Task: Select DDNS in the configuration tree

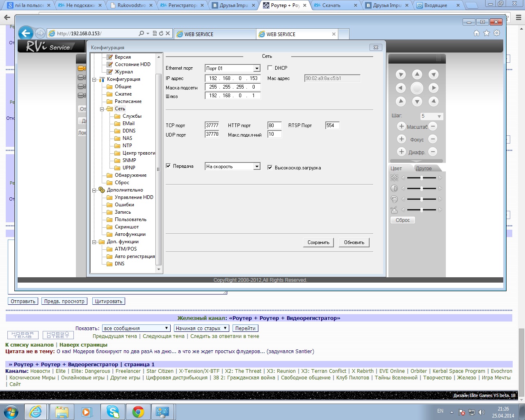Action: click(x=129, y=131)
